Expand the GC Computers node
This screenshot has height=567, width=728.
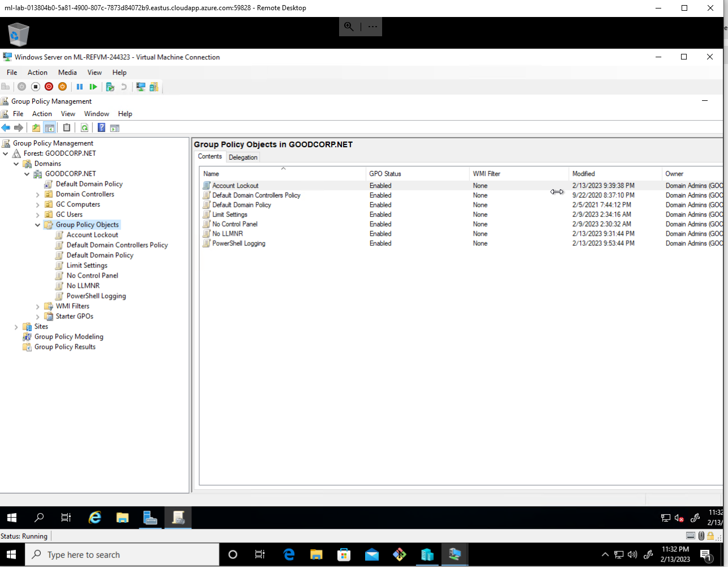point(37,205)
